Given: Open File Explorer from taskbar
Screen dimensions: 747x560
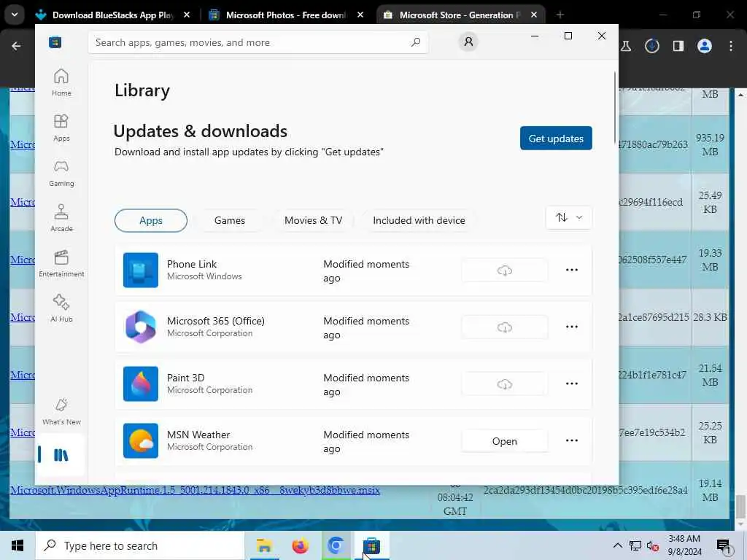Looking at the screenshot, I should tap(264, 545).
